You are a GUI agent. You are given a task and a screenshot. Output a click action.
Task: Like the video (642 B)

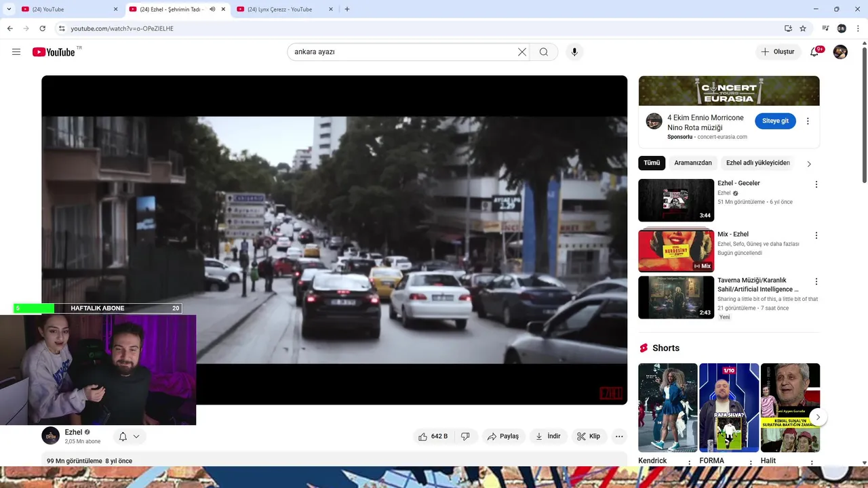(x=433, y=436)
